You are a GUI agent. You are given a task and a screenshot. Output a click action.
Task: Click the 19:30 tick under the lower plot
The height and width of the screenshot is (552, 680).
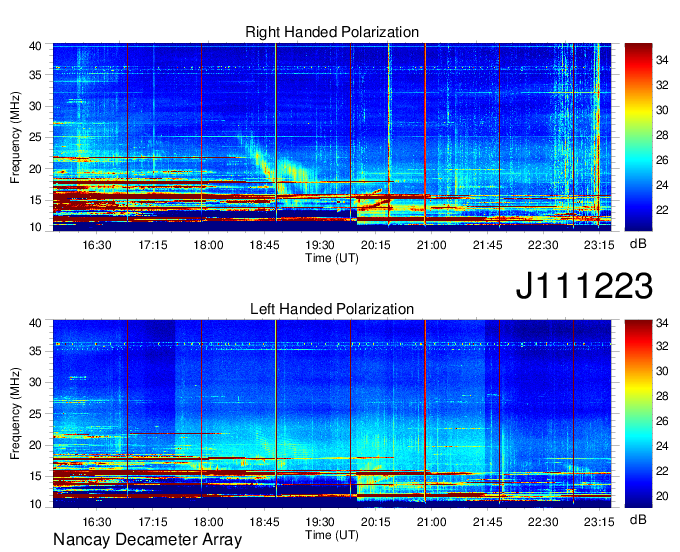[x=320, y=522]
